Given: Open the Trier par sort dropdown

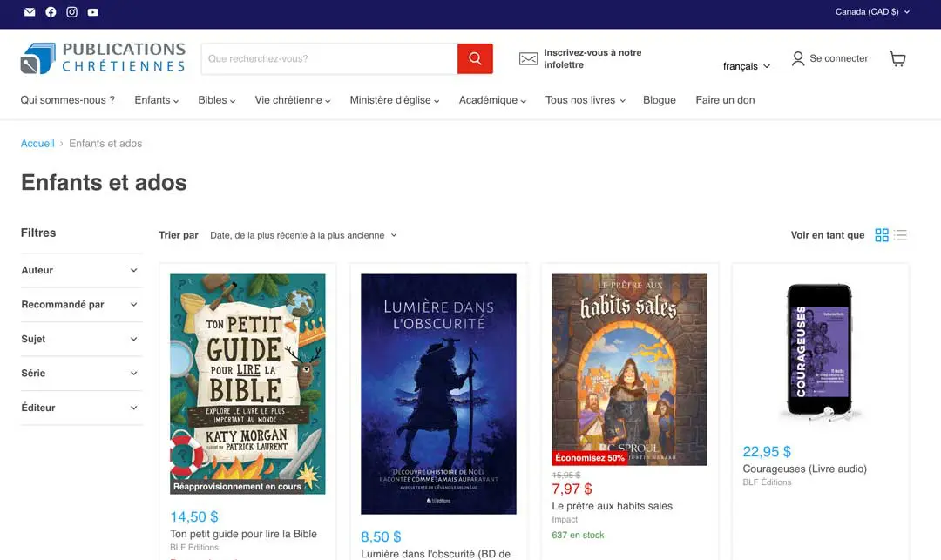Looking at the screenshot, I should 303,235.
